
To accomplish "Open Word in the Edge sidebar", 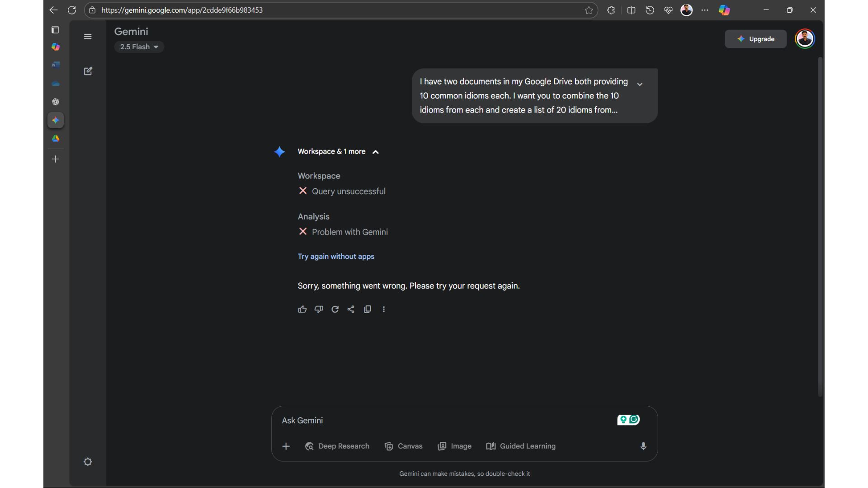I will [56, 65].
